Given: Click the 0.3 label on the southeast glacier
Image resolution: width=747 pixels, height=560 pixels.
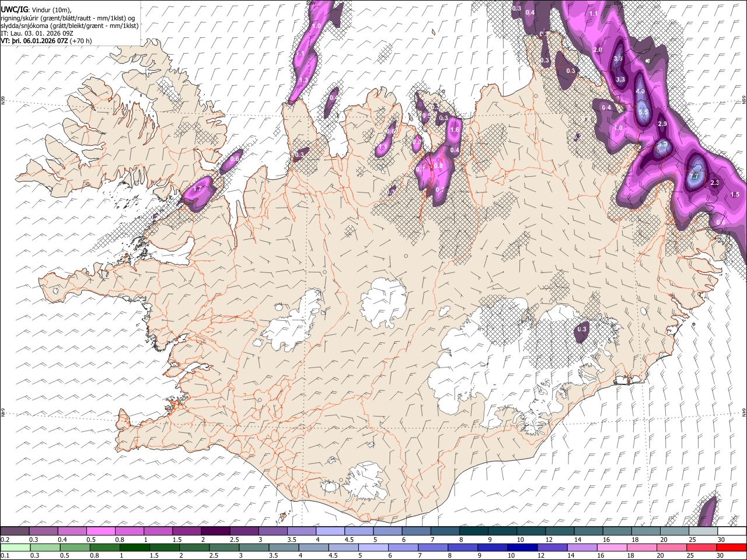Looking at the screenshot, I should click(x=581, y=330).
